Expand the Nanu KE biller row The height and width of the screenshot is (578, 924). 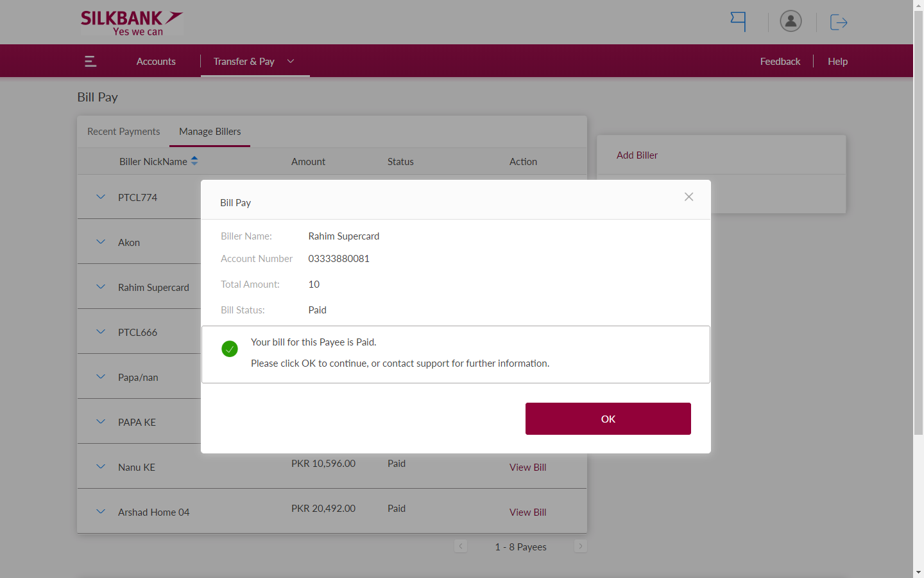point(101,467)
